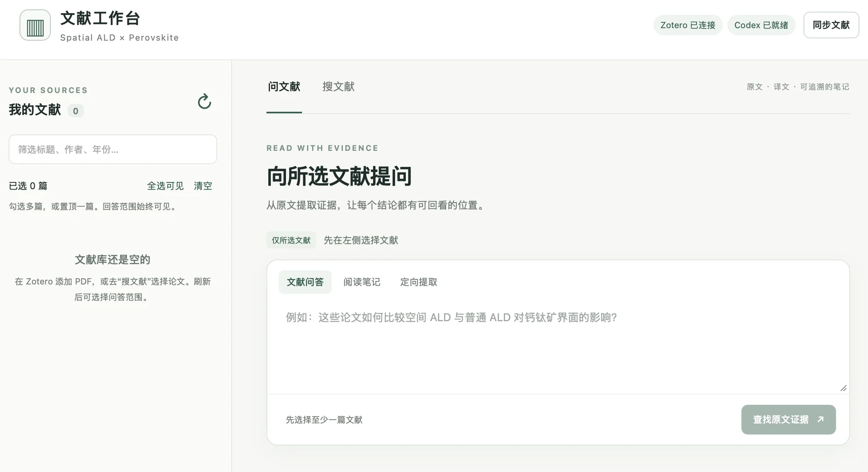Viewport: 868px width, 472px height.
Task: Click the Zotero 已连接 status badge
Action: click(x=688, y=25)
